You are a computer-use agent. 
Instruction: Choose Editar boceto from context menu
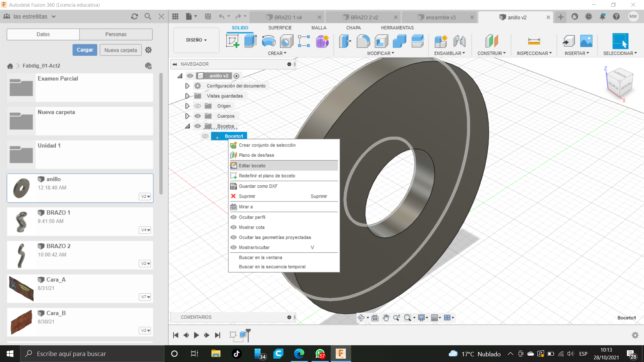252,166
